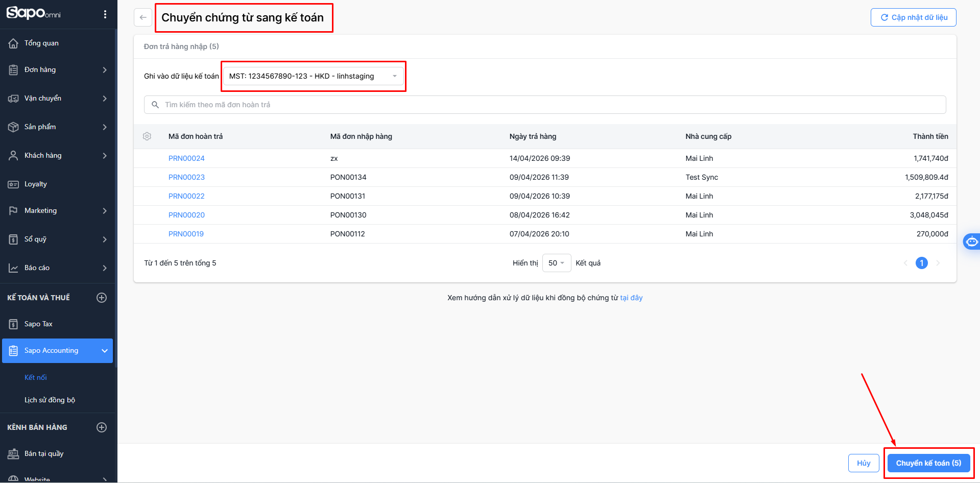Image resolution: width=980 pixels, height=483 pixels.
Task: Open the Loyalty card icon item
Action: point(14,184)
